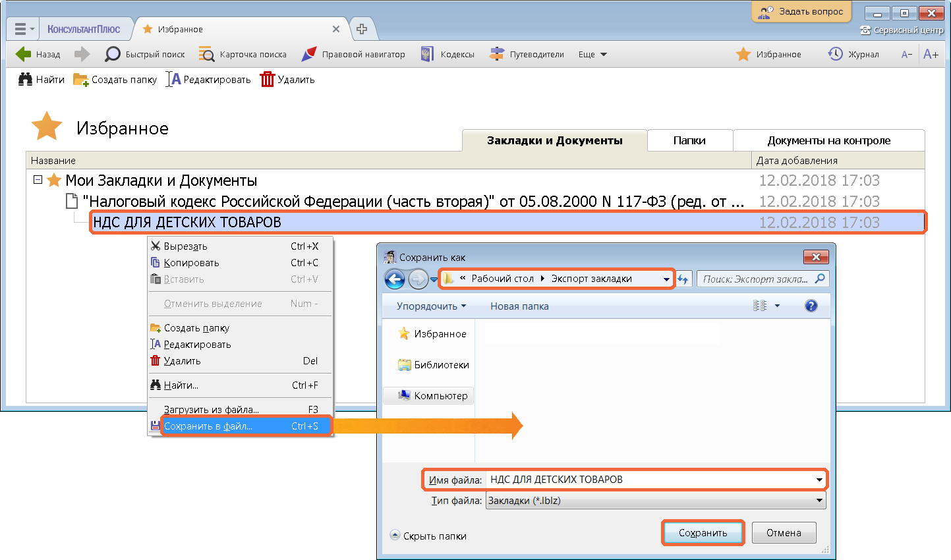This screenshot has height=560, width=951.
Task: Choose Сохранить в файл... in context menu
Action: tap(241, 426)
